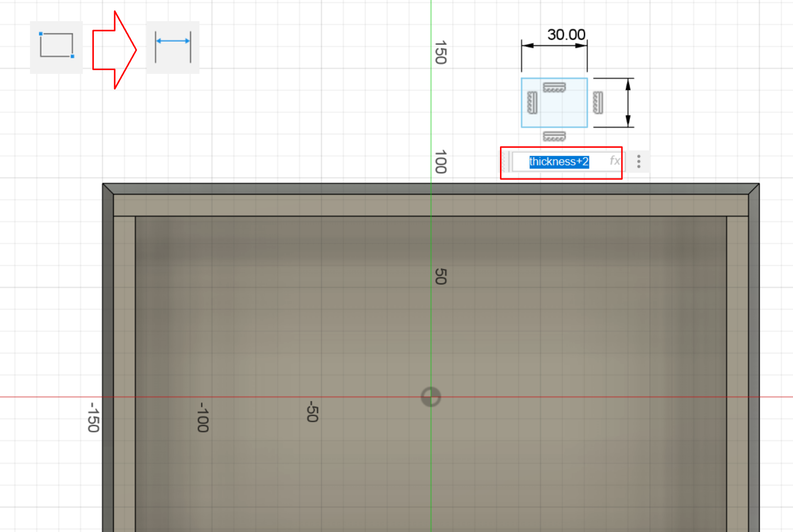Screen dimensions: 793x532
Task: Select the sketch dimension tool icon
Action: point(173,47)
